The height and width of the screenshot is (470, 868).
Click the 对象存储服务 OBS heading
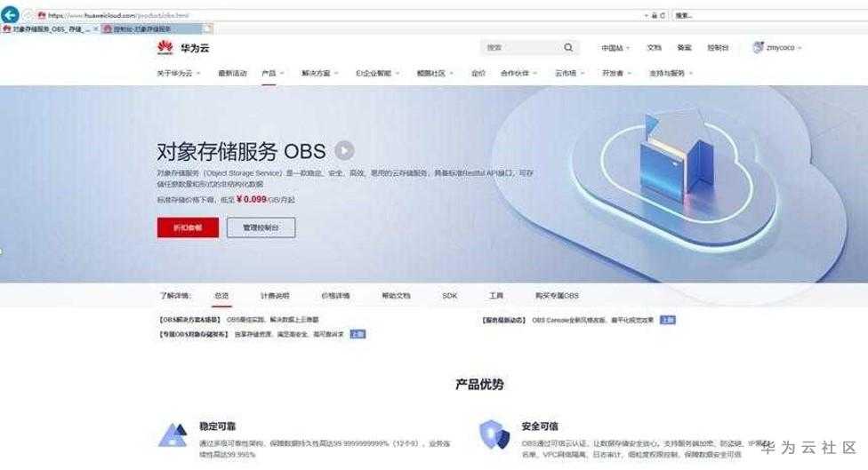point(241,151)
